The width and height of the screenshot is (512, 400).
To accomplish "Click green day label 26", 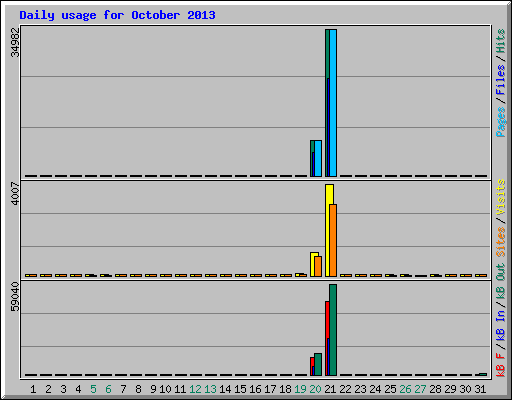I will coord(405,389).
